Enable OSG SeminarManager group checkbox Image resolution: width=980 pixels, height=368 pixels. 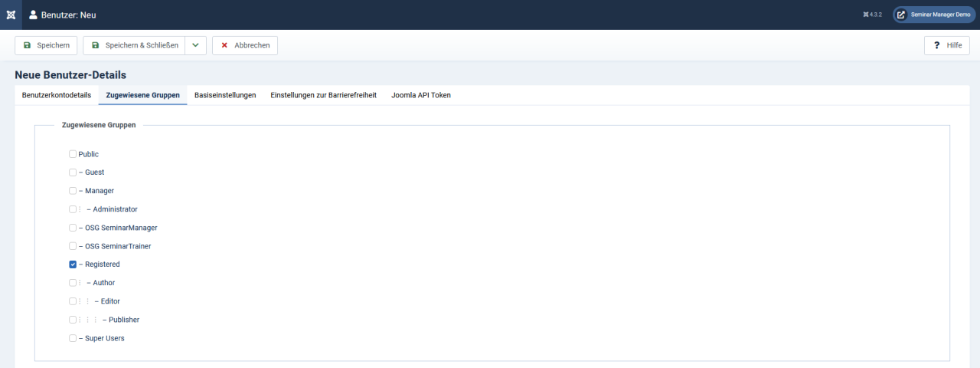click(73, 228)
